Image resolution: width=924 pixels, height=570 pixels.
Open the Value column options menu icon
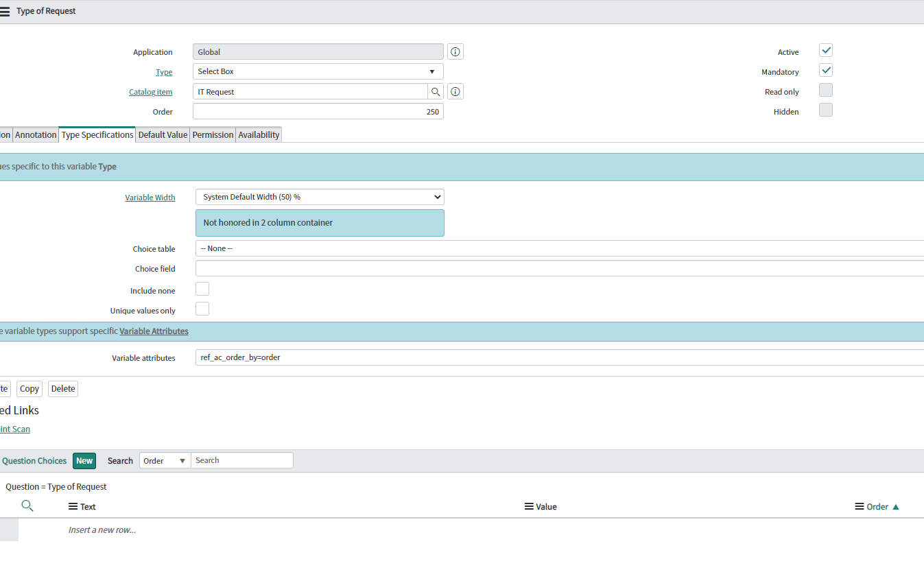[529, 507]
